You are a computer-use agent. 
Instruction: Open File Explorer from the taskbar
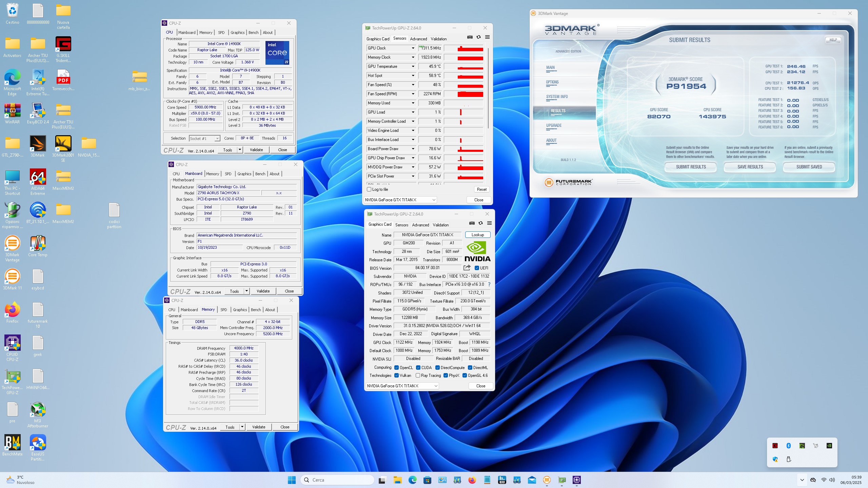coord(397,480)
